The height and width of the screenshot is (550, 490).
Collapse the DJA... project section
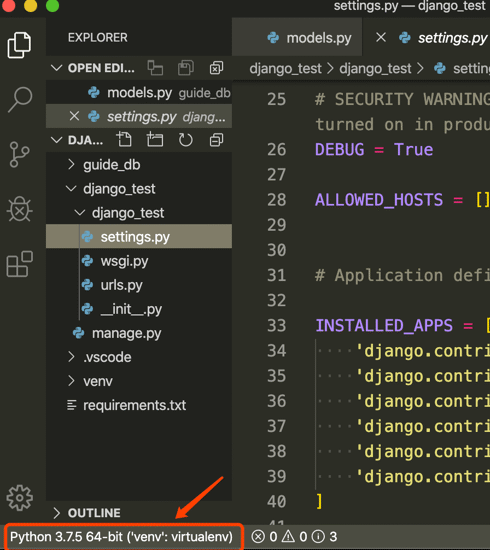point(56,140)
